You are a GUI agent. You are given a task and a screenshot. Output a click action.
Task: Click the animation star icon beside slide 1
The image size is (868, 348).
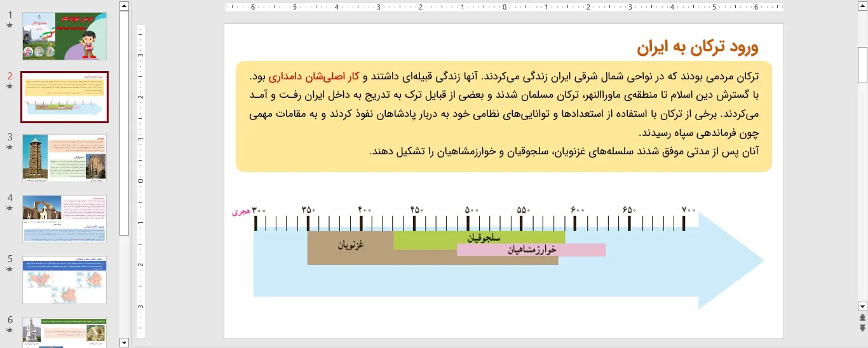[x=10, y=25]
